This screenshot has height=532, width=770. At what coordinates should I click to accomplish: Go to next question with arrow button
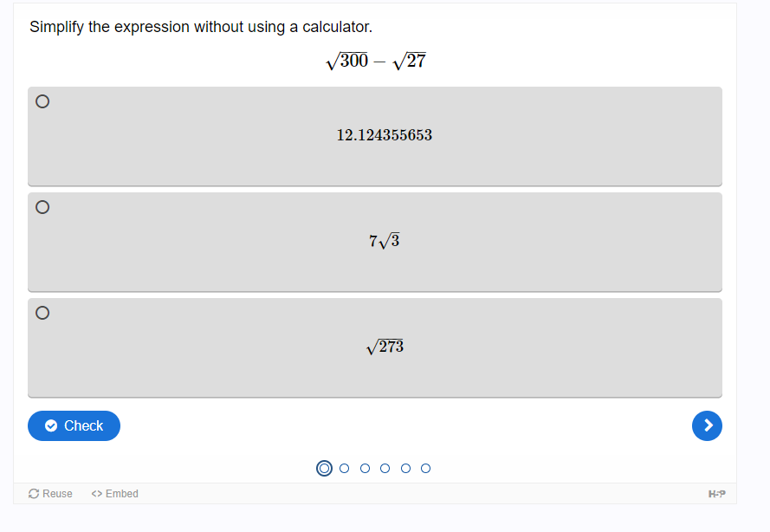point(707,425)
